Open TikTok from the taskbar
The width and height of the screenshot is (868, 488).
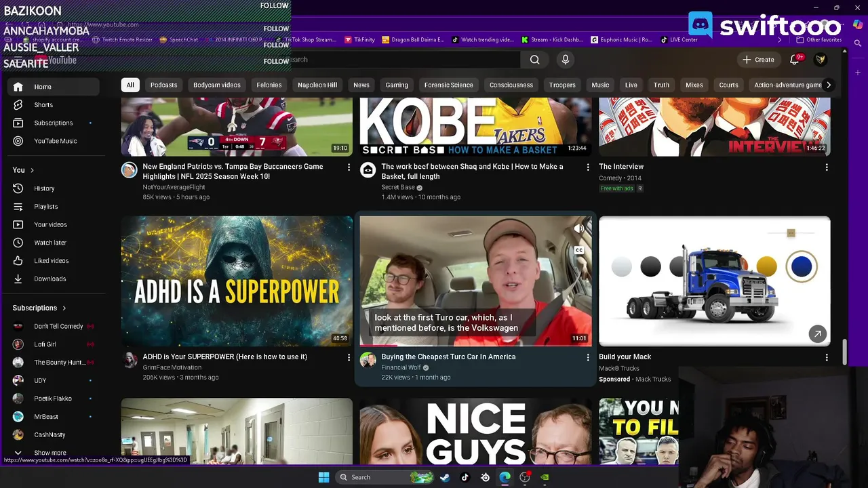465,477
